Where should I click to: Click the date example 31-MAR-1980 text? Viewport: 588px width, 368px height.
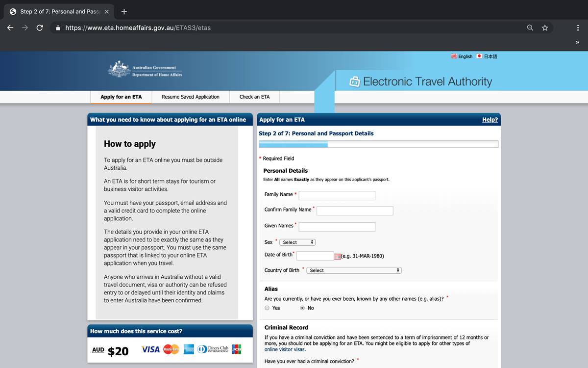coord(363,256)
